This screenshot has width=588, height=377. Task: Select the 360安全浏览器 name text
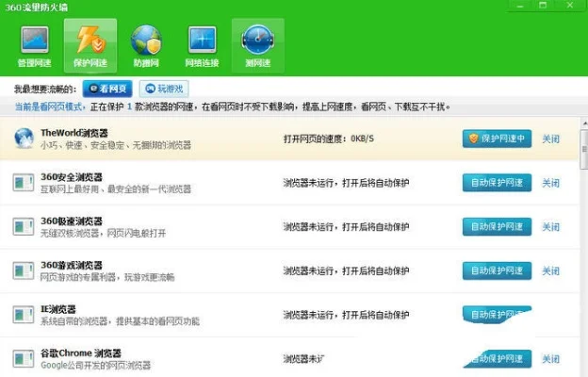pos(72,176)
